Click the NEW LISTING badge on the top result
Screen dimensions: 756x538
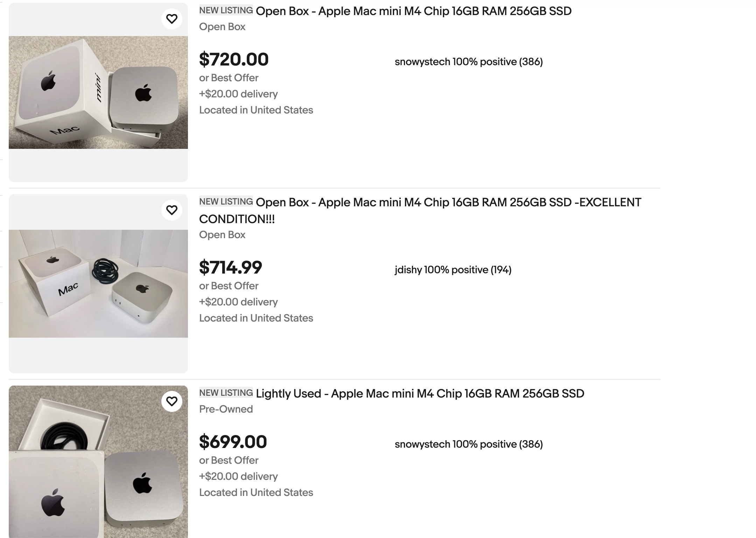[x=226, y=10]
